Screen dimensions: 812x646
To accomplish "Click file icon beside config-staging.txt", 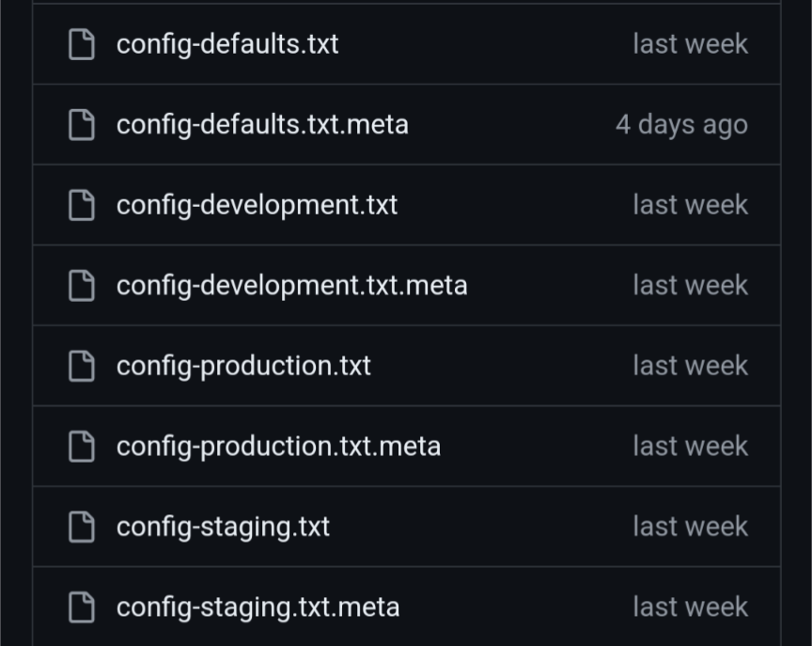I will coord(83,527).
